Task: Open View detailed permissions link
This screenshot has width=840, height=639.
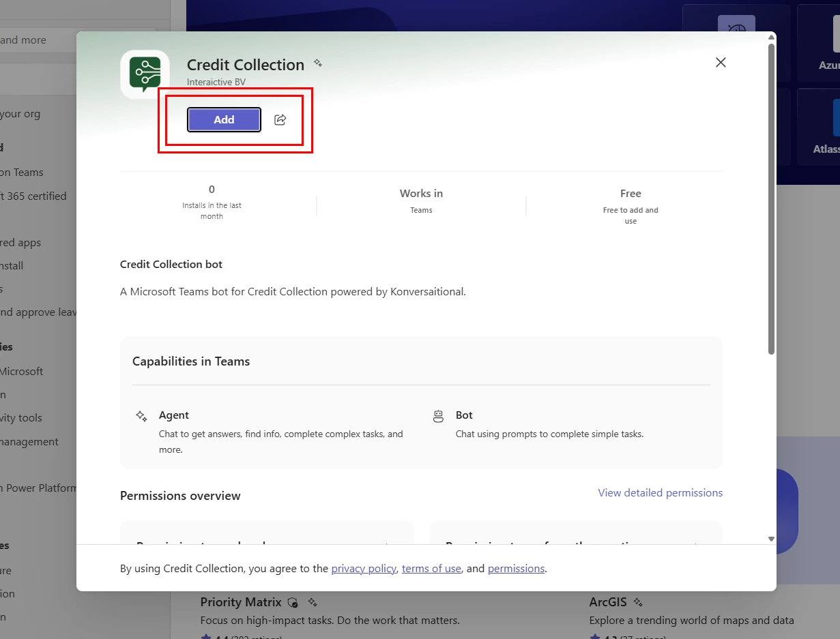Action: click(660, 492)
